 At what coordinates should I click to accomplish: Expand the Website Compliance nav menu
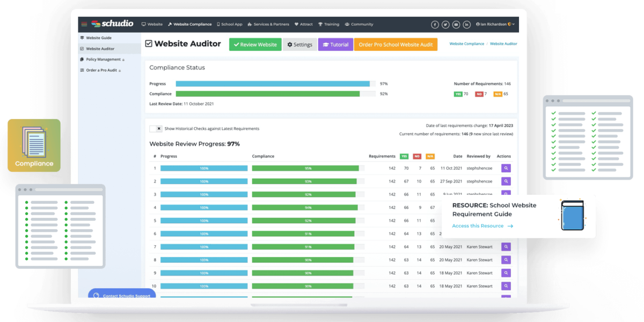(x=189, y=25)
